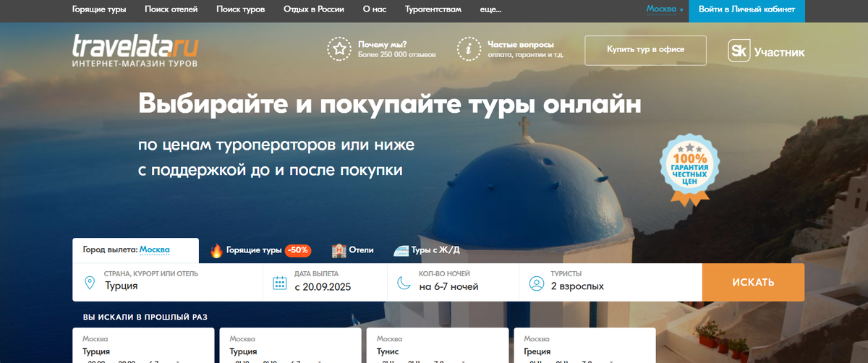
Task: Click the 100% гарантия честных цен badge
Action: click(x=689, y=170)
